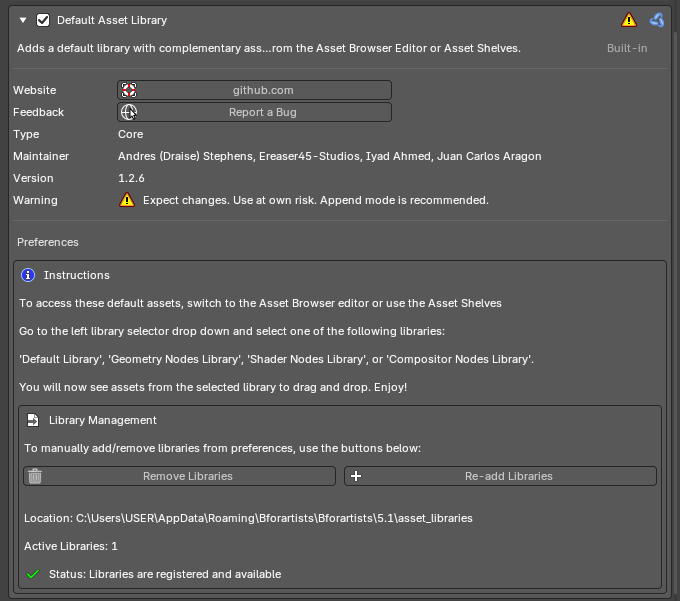
Task: Disable the Default Asset Library checkbox
Action: point(43,20)
